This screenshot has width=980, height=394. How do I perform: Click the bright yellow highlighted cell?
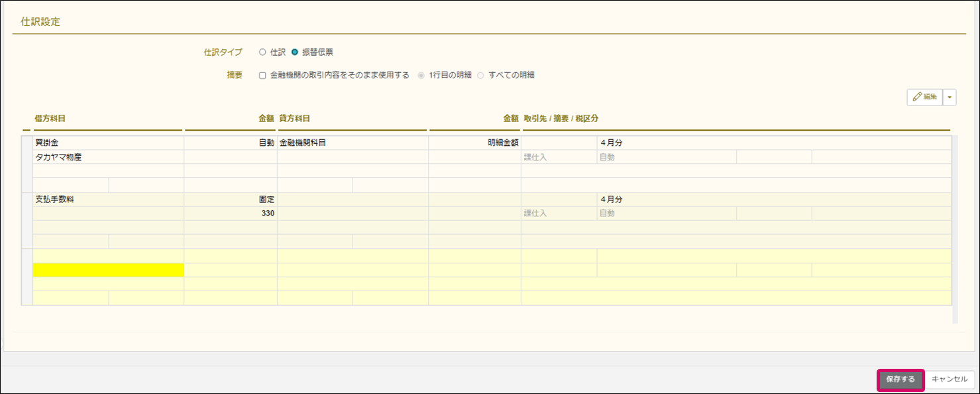[x=108, y=270]
